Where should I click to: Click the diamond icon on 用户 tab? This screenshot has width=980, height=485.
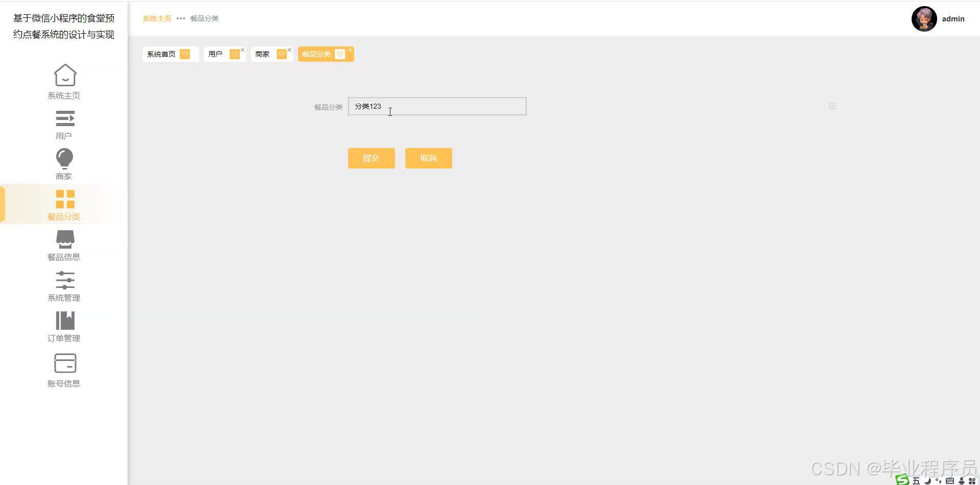point(234,54)
